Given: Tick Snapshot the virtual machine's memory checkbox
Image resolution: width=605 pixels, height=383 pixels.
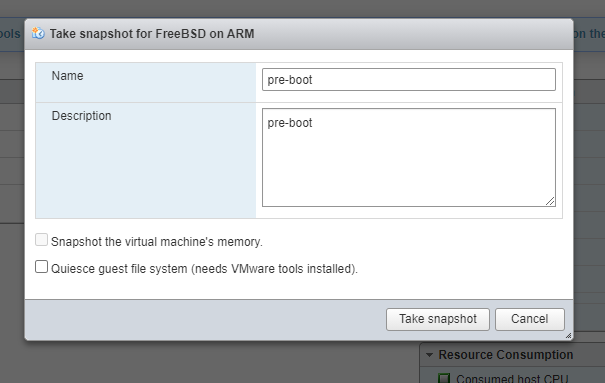Looking at the screenshot, I should click(41, 240).
